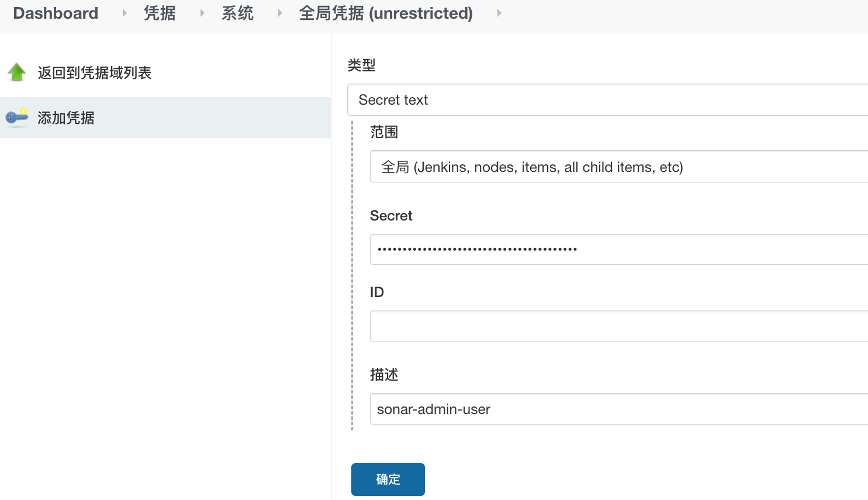868x500 pixels.
Task: Click the Secret label text
Action: (391, 216)
